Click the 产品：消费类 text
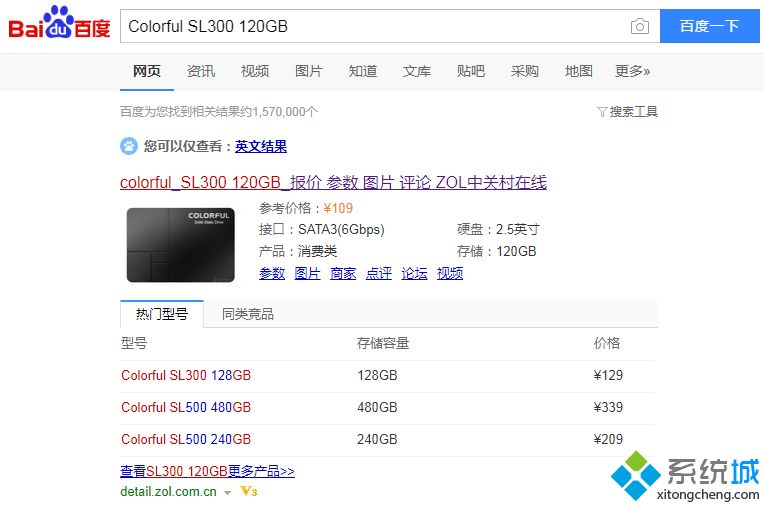The width and height of the screenshot is (764, 505). click(x=298, y=252)
